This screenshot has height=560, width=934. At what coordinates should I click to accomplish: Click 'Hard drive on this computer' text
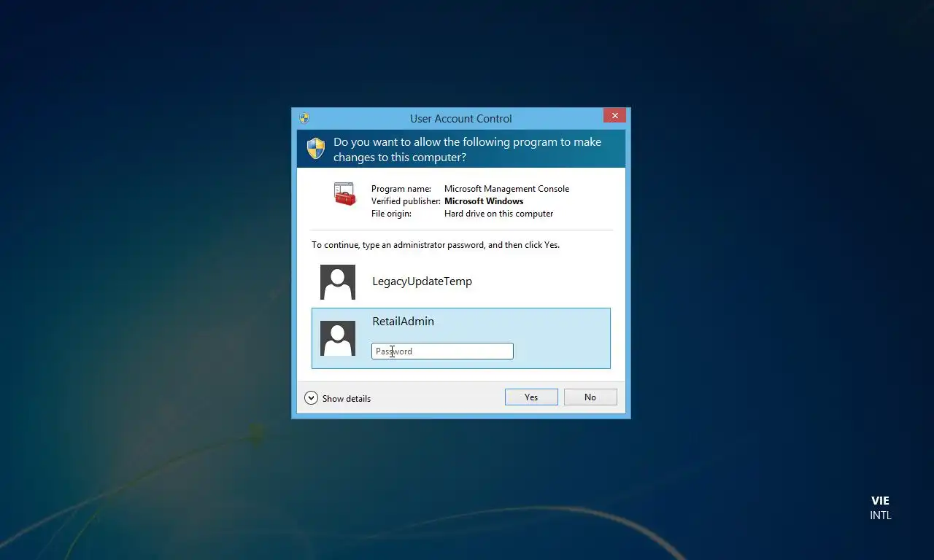[498, 214]
